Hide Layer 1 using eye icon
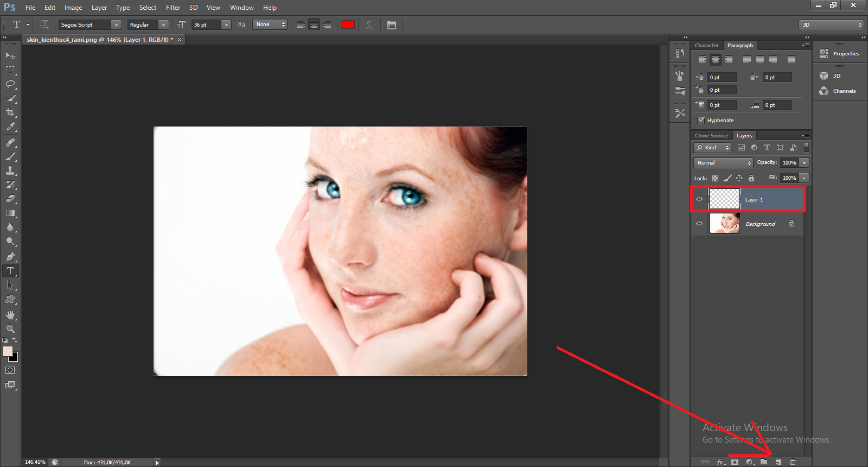 (x=699, y=199)
